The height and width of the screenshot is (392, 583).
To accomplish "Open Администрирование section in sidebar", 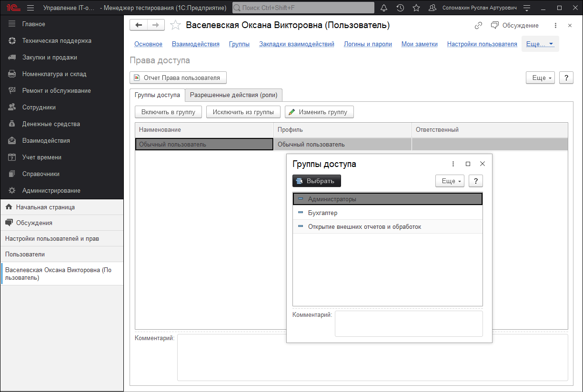I will tap(51, 190).
